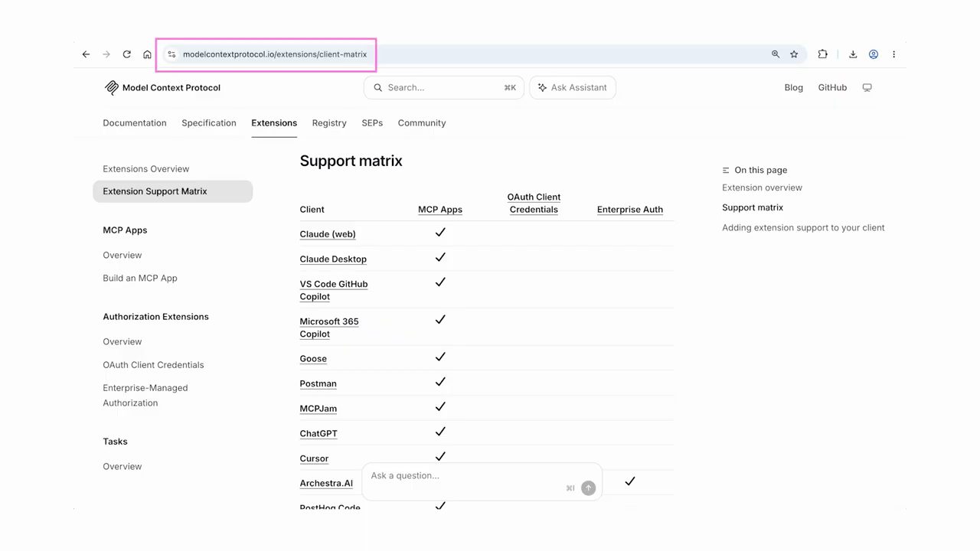Open the ChatGPT client link
The height and width of the screenshot is (551, 980).
click(x=318, y=433)
